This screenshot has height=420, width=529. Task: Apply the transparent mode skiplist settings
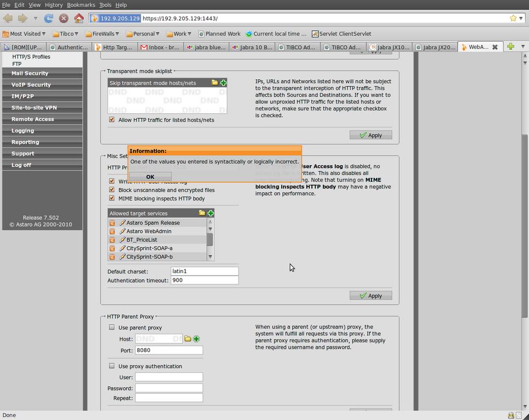370,135
